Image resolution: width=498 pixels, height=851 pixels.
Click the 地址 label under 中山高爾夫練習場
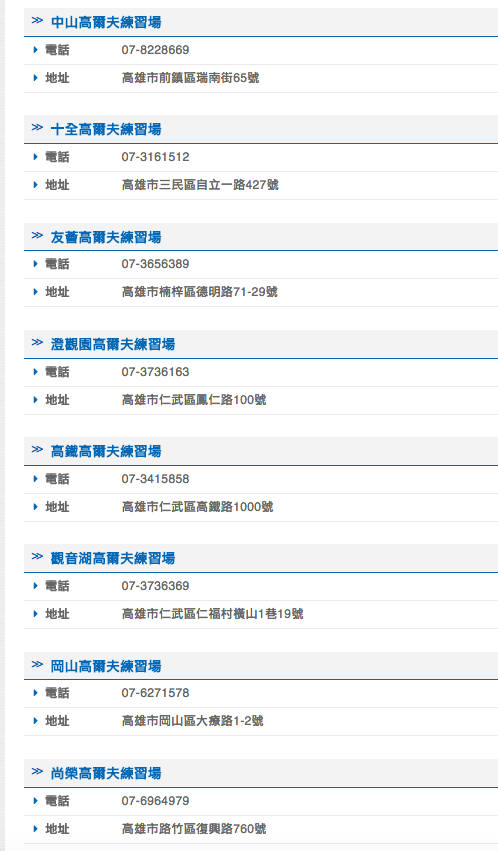coord(57,78)
